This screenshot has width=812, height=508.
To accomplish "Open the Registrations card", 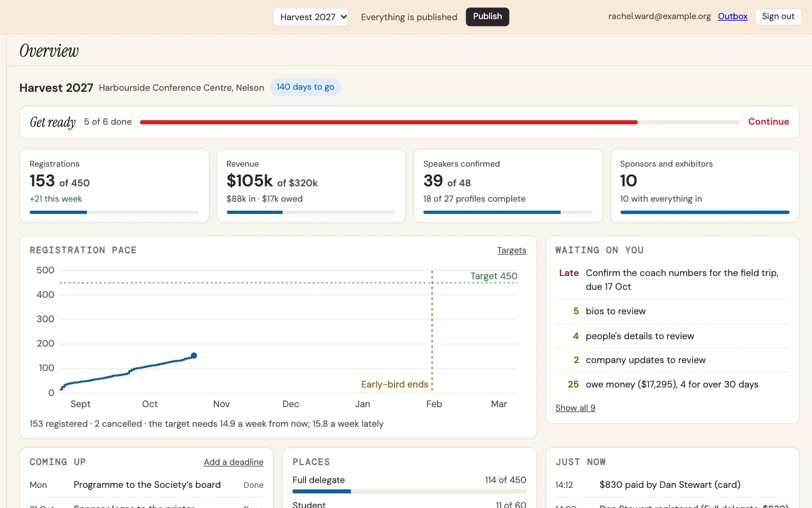I will [115, 186].
